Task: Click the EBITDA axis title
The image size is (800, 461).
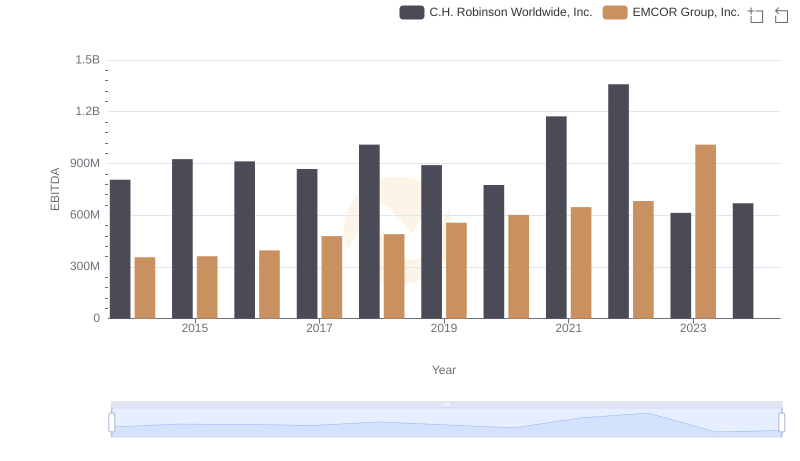Action: pos(55,189)
